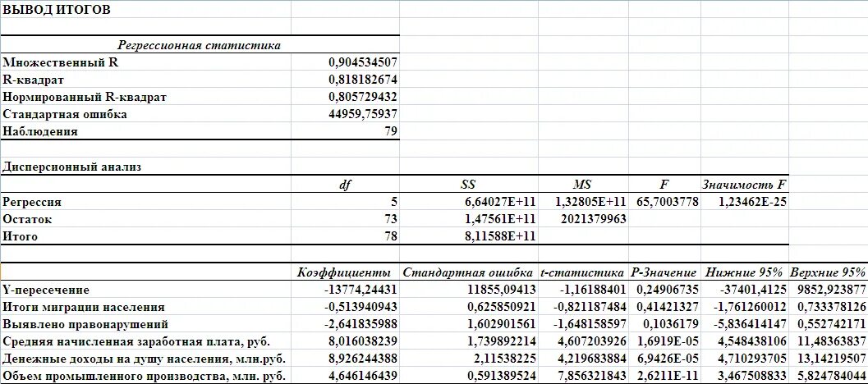Select the value 0,805729432

tap(363, 98)
